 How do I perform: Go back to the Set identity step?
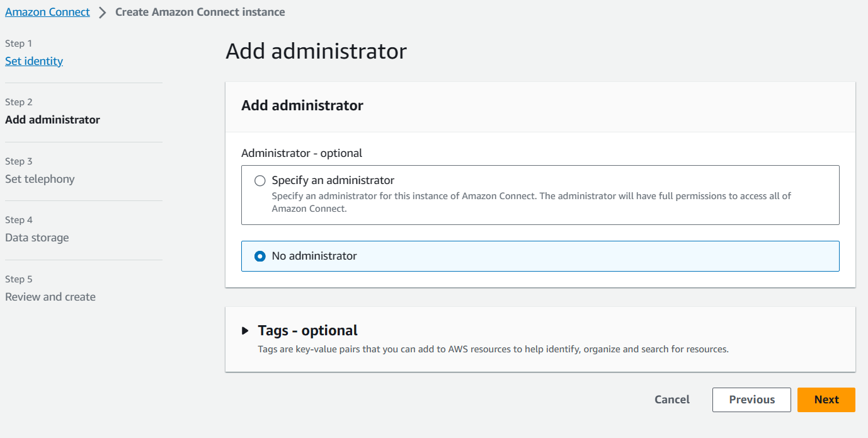pyautogui.click(x=34, y=61)
